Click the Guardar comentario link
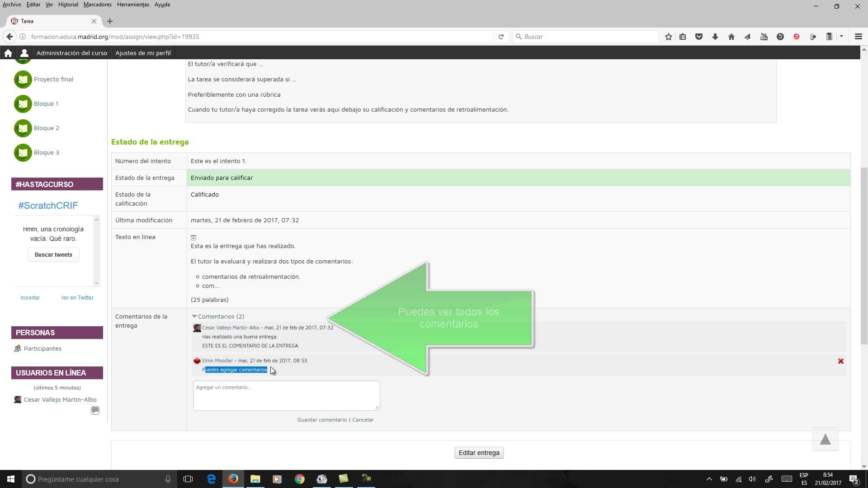Image resolution: width=868 pixels, height=488 pixels. [x=322, y=420]
